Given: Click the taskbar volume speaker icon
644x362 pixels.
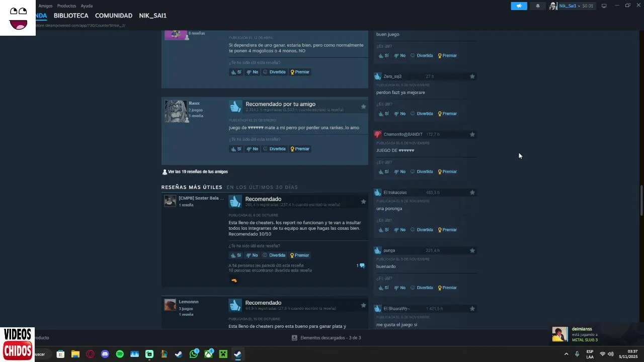Looking at the screenshot, I should pyautogui.click(x=610, y=354).
